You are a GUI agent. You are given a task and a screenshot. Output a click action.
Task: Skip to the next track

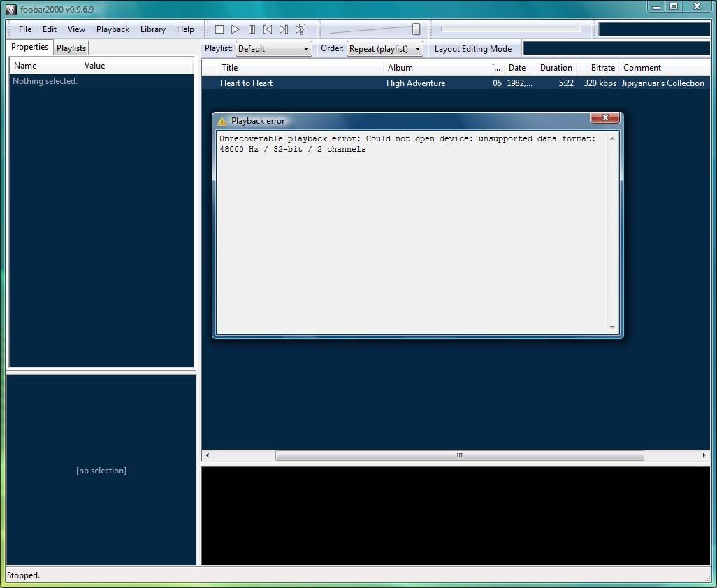(284, 29)
